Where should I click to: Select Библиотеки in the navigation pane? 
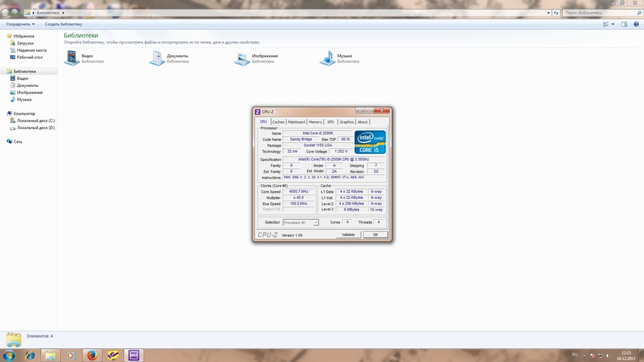pyautogui.click(x=24, y=71)
